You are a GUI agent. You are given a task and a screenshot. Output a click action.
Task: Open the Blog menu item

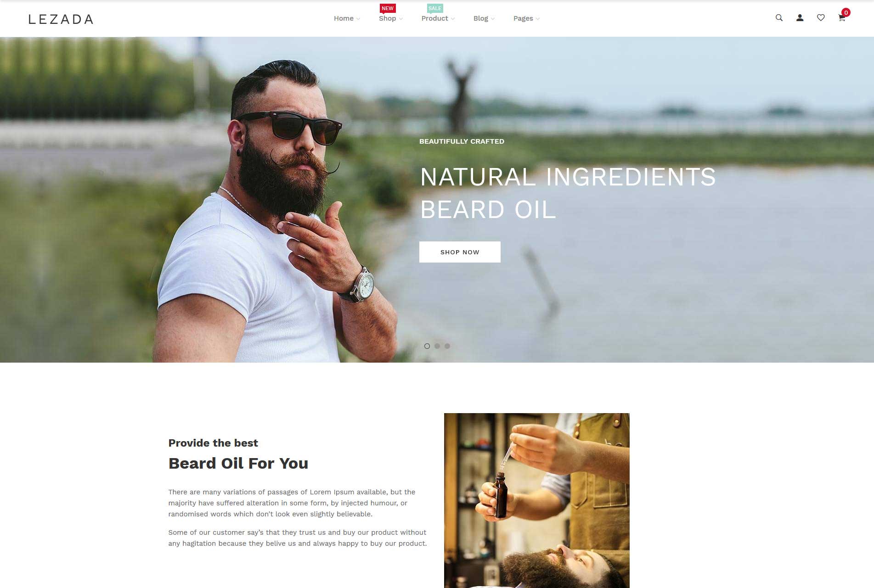click(480, 18)
